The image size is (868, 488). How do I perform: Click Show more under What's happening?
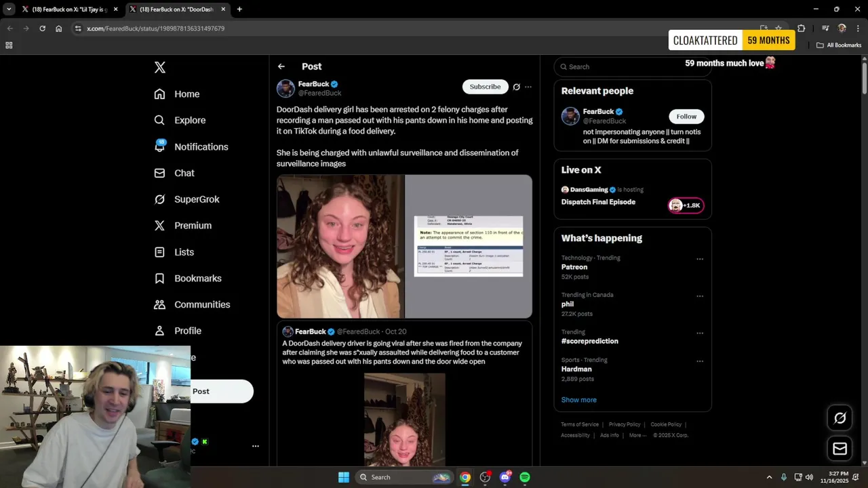(579, 400)
